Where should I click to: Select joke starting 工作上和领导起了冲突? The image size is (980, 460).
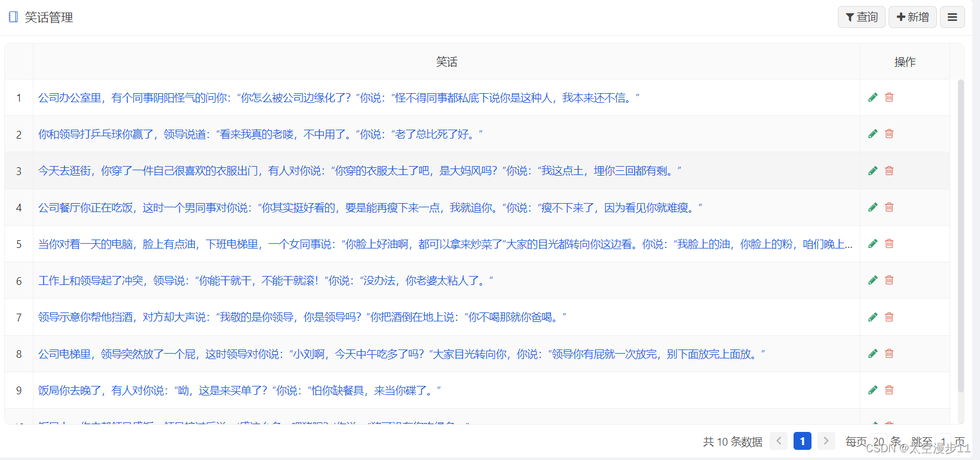[x=265, y=280]
